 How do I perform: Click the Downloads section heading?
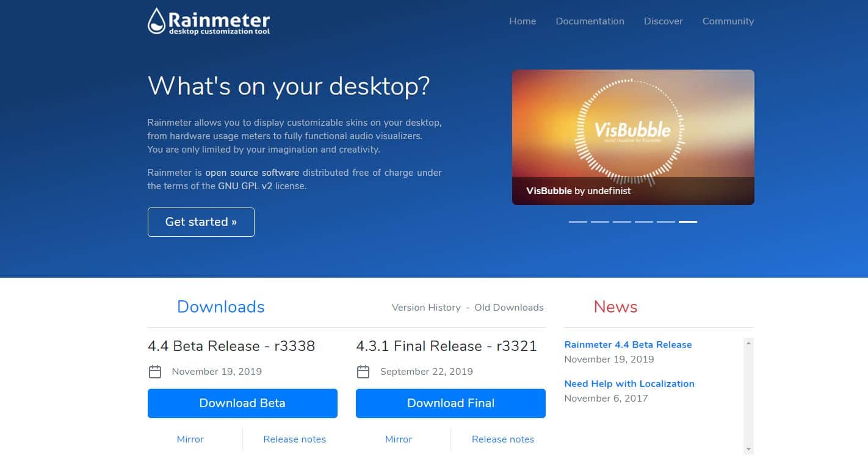[x=221, y=306]
